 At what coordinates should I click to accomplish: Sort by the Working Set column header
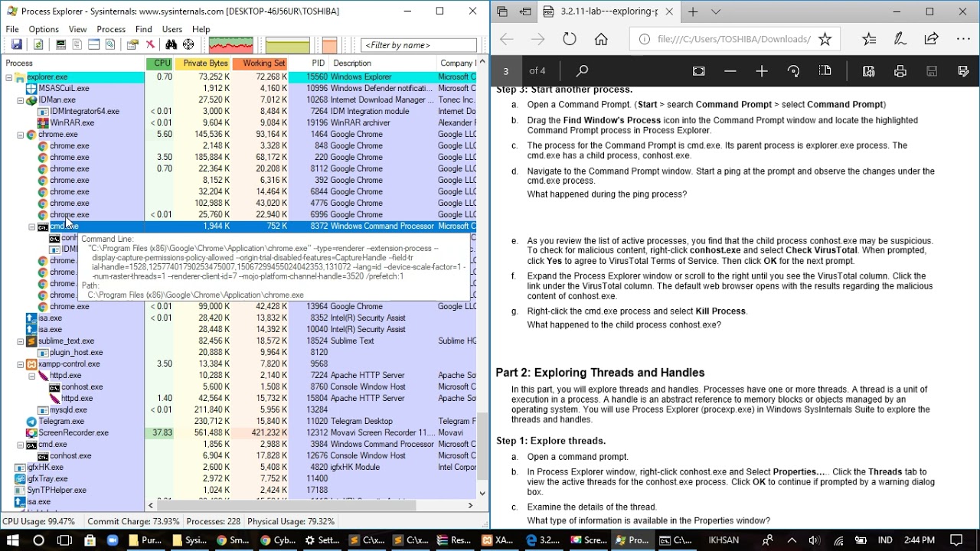260,64
